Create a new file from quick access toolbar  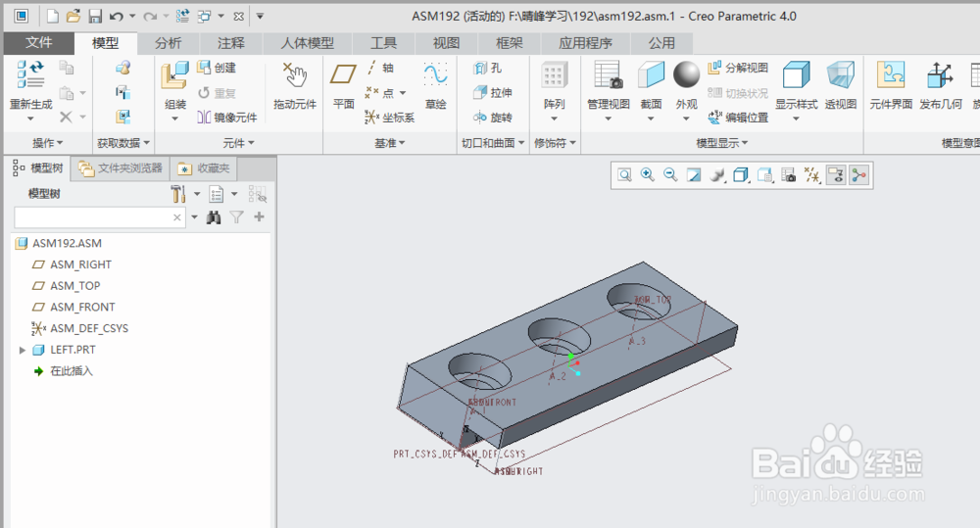tap(53, 17)
